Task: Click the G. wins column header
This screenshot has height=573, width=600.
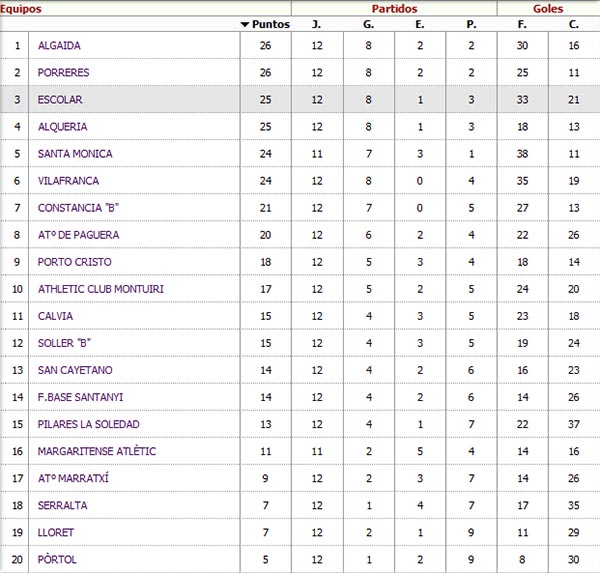Action: (x=368, y=24)
